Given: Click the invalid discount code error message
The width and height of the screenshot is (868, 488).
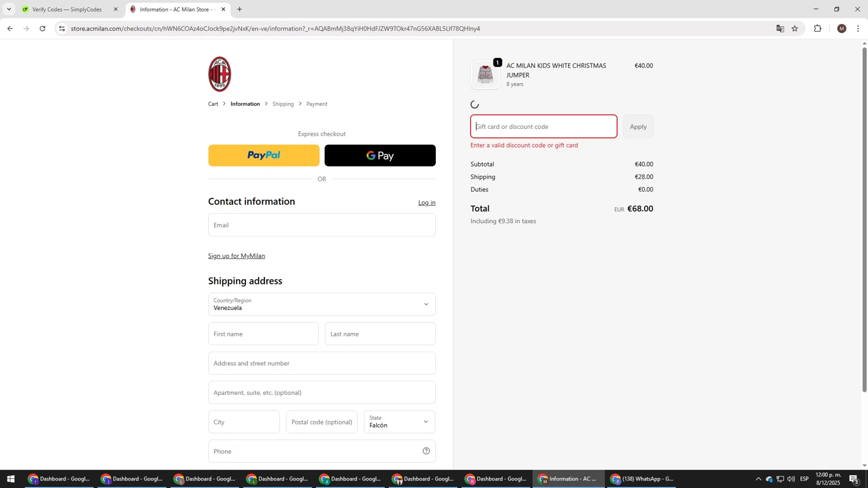Looking at the screenshot, I should (524, 145).
